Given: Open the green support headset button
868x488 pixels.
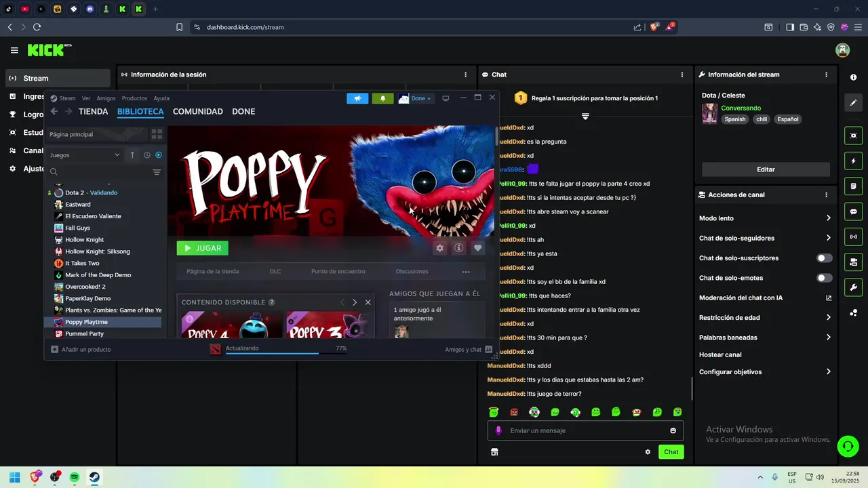Looking at the screenshot, I should point(848,446).
